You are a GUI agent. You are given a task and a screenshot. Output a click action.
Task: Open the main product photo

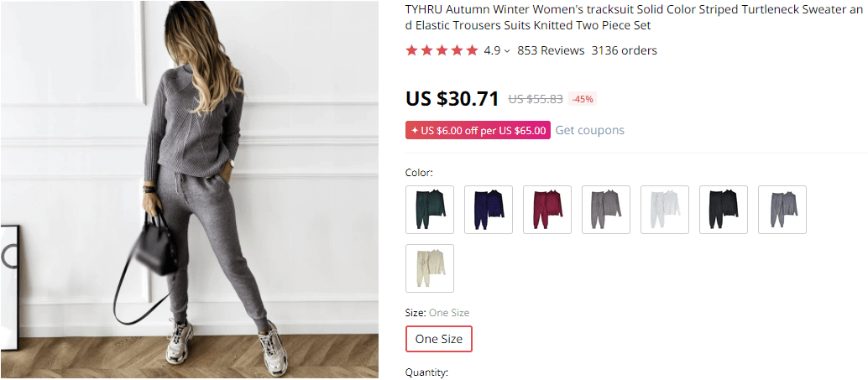pos(189,189)
